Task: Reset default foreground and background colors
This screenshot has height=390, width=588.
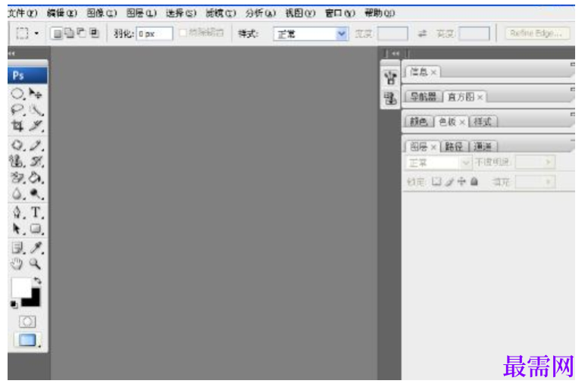Action: click(14, 304)
